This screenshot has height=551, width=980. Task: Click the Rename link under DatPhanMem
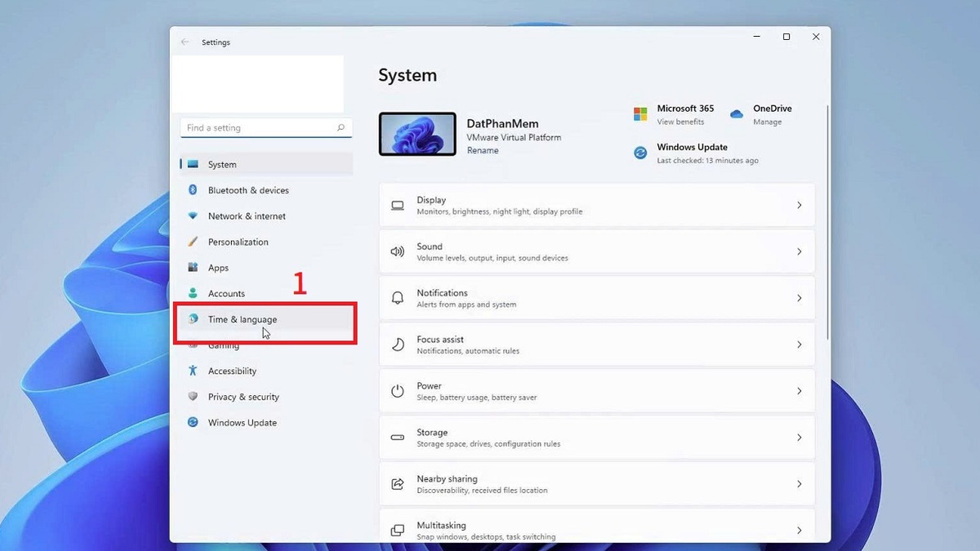click(483, 151)
